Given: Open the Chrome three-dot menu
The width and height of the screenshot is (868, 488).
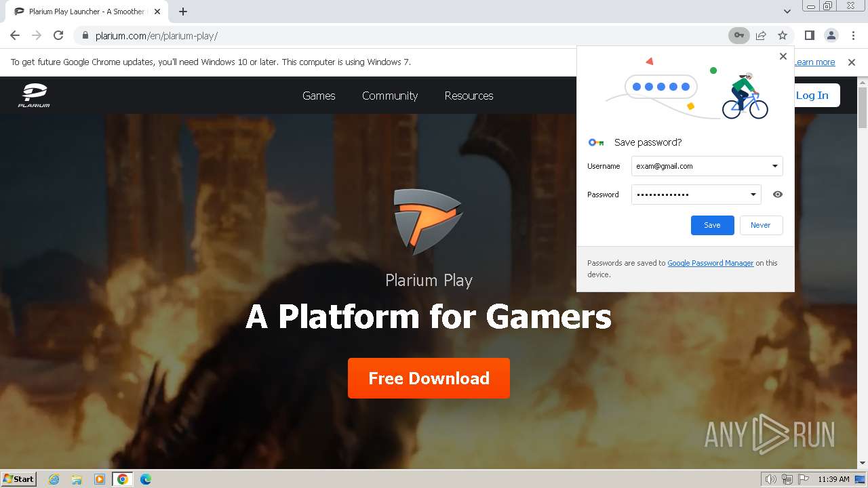Looking at the screenshot, I should pyautogui.click(x=853, y=35).
